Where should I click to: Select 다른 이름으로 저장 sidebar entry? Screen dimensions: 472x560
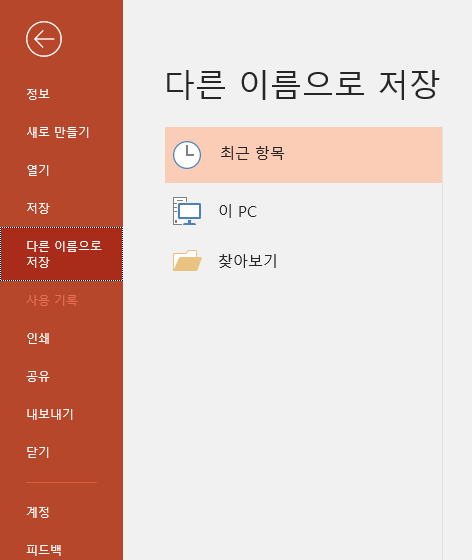pos(61,254)
